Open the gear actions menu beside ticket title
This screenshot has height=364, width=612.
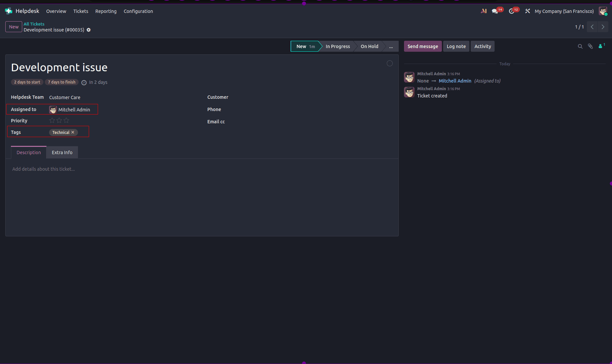tap(89, 30)
